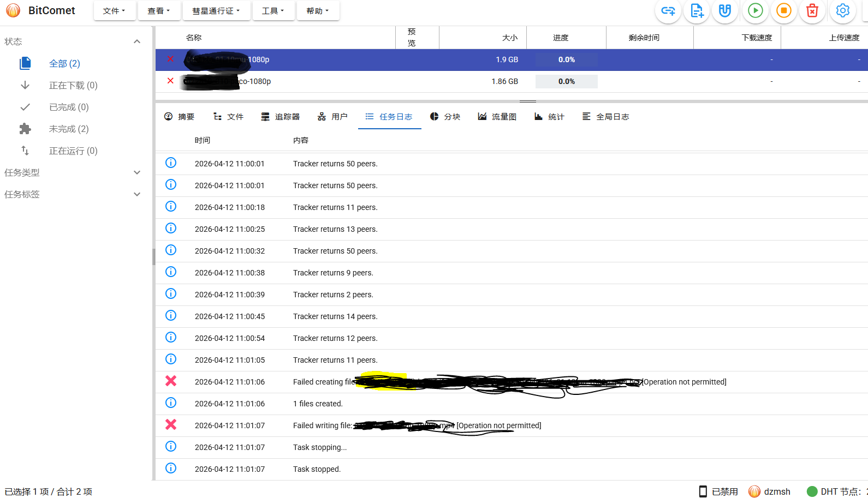
Task: Open the 文件 menu dropdown
Action: pos(114,11)
